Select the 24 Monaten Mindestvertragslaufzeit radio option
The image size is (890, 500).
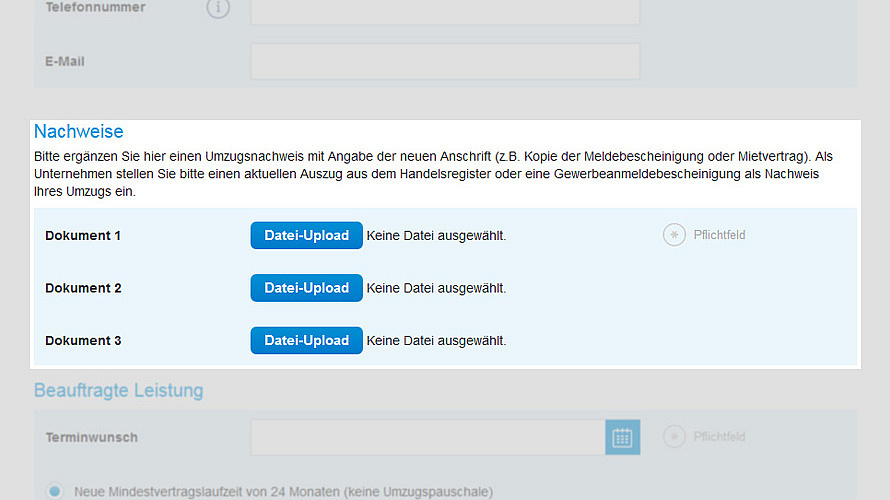pyautogui.click(x=55, y=491)
